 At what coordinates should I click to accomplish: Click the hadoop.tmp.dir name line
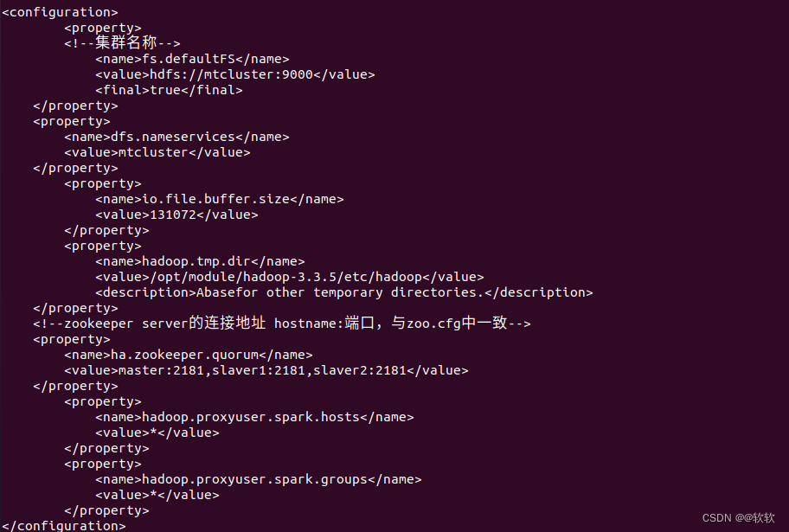pyautogui.click(x=200, y=262)
